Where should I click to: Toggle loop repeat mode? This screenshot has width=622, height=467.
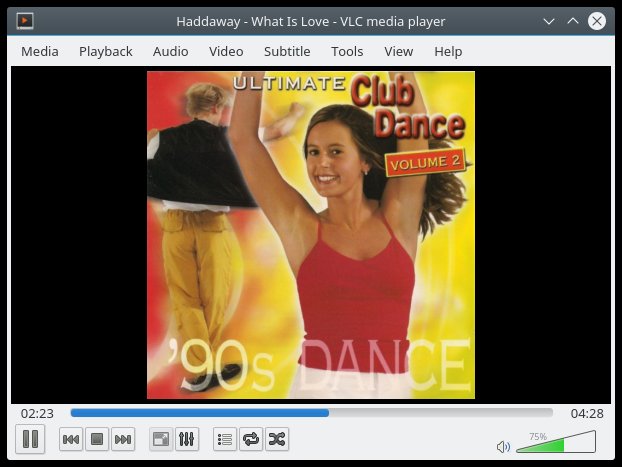[251, 439]
